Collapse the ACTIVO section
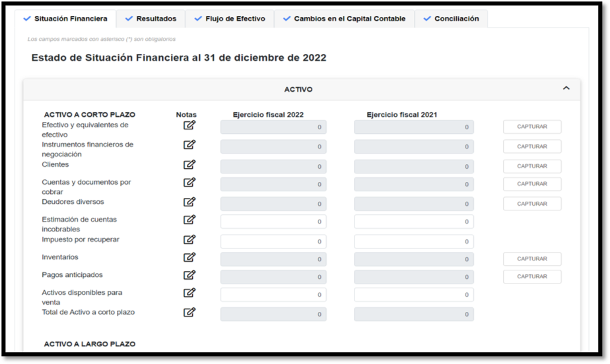The height and width of the screenshot is (364, 610). pos(566,88)
